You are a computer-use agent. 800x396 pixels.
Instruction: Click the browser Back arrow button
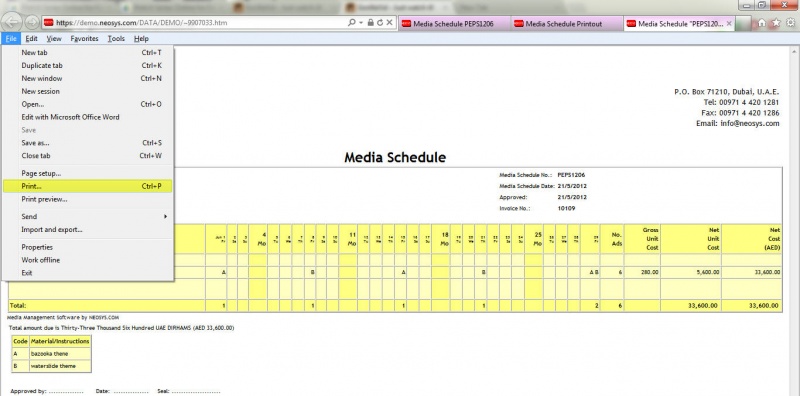(x=12, y=21)
